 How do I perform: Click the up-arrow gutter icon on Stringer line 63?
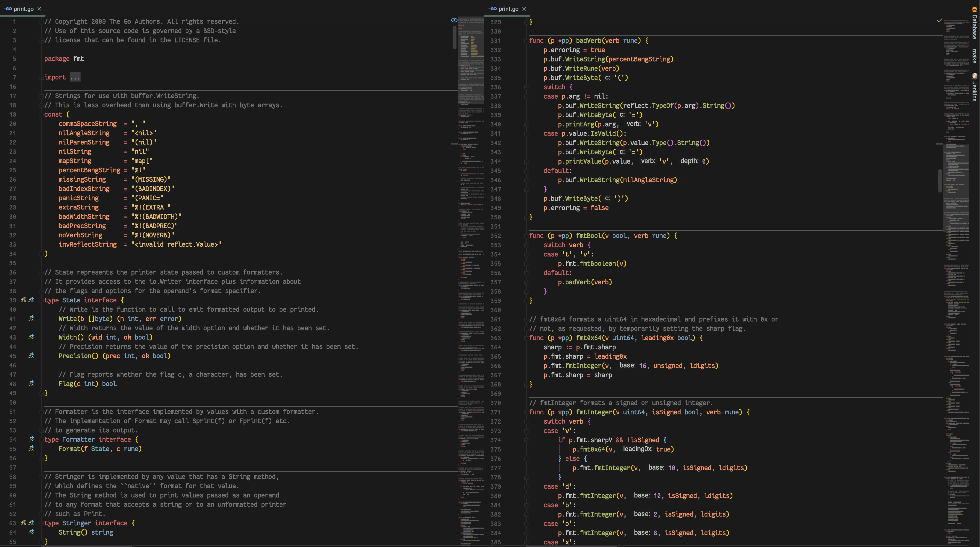[x=23, y=523]
